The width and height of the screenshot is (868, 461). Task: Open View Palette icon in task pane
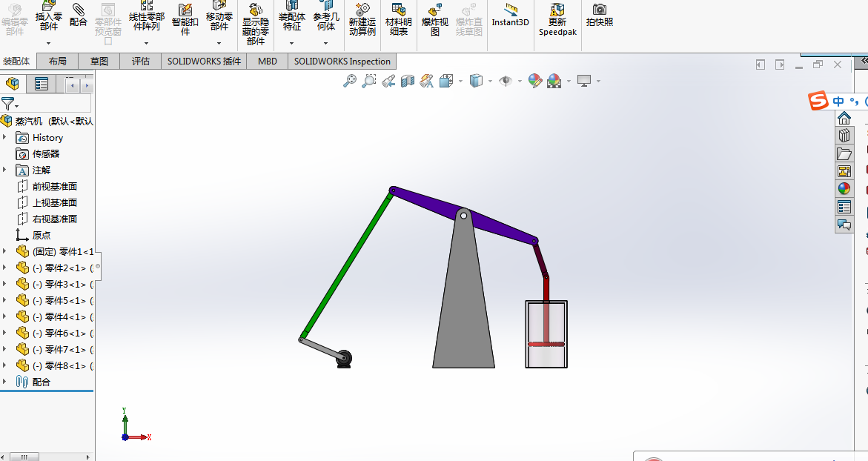[844, 171]
